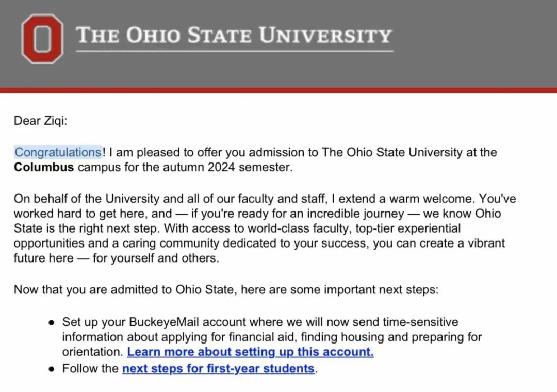Click the Ohio State block O logo

pyautogui.click(x=42, y=39)
